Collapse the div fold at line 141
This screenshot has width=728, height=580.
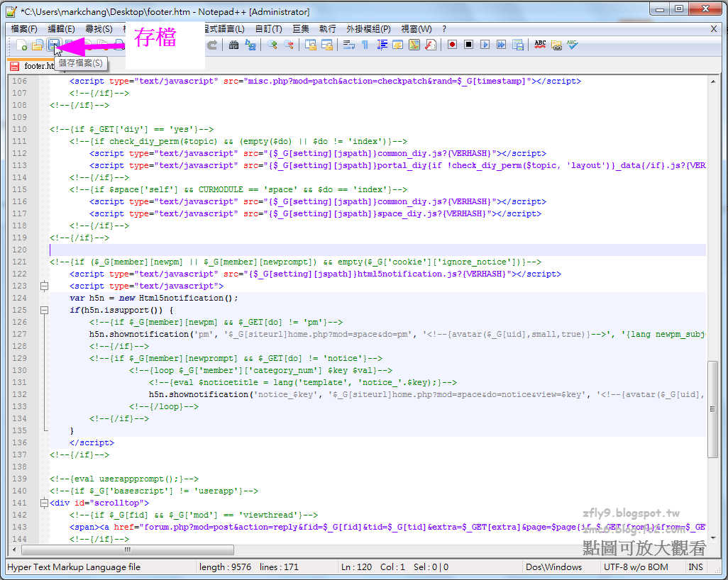tap(44, 503)
